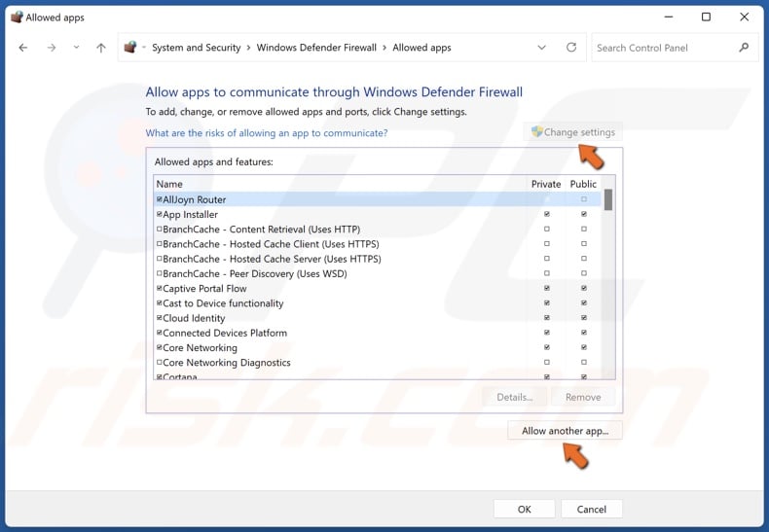
Task: Click the Forward navigation arrow
Action: click(51, 48)
